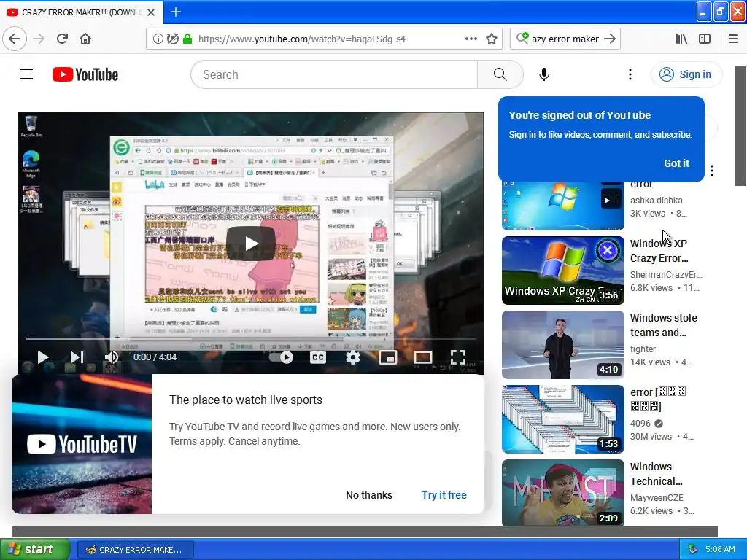Play video with the big center play button

click(251, 244)
